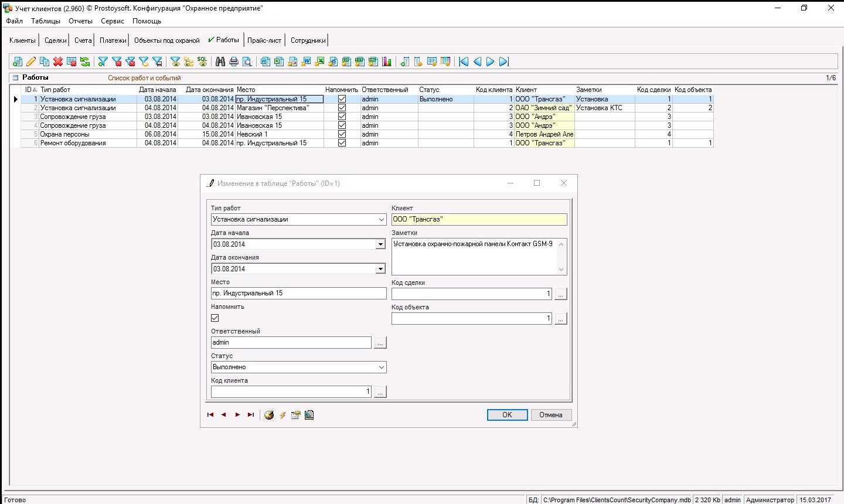
Task: Open search with the binoculars icon
Action: [x=220, y=62]
